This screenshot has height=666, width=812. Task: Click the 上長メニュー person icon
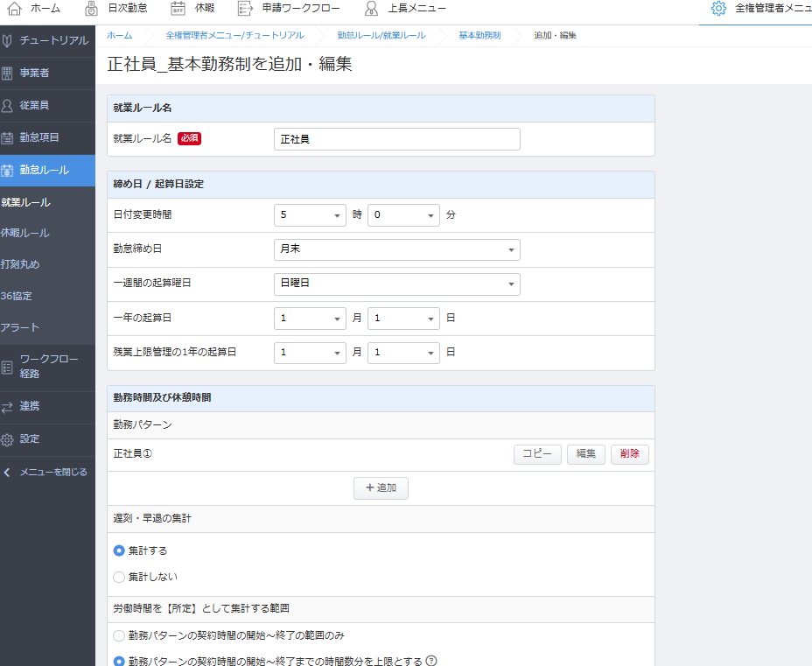[372, 9]
